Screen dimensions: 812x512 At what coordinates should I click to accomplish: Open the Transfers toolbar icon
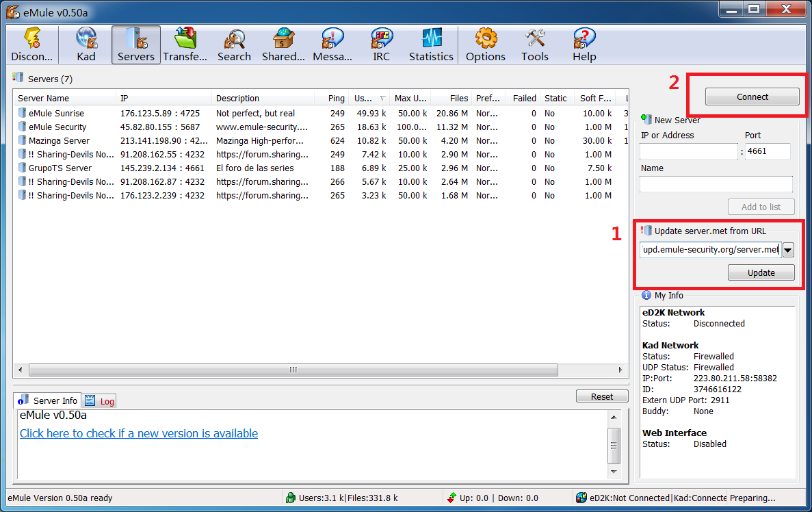pyautogui.click(x=185, y=45)
